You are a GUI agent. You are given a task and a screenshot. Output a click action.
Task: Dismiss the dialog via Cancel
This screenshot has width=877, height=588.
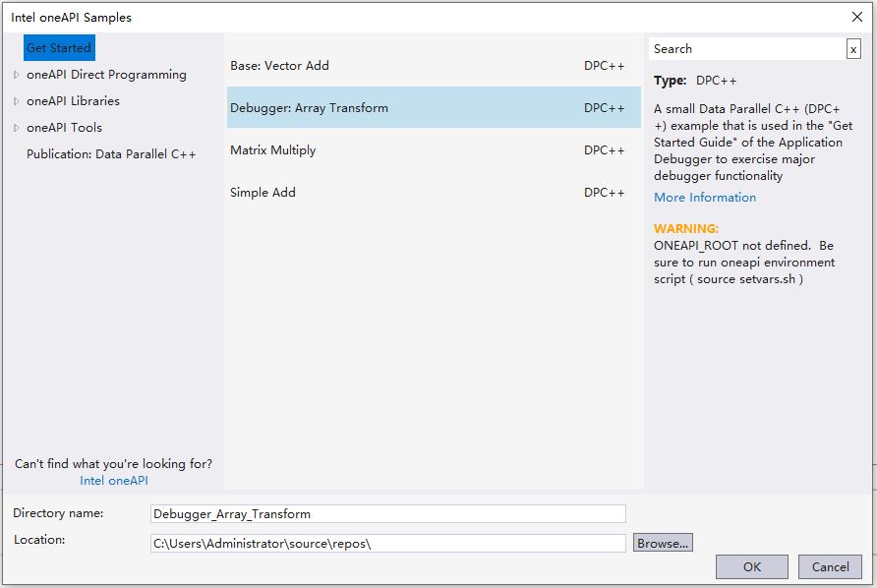tap(830, 566)
